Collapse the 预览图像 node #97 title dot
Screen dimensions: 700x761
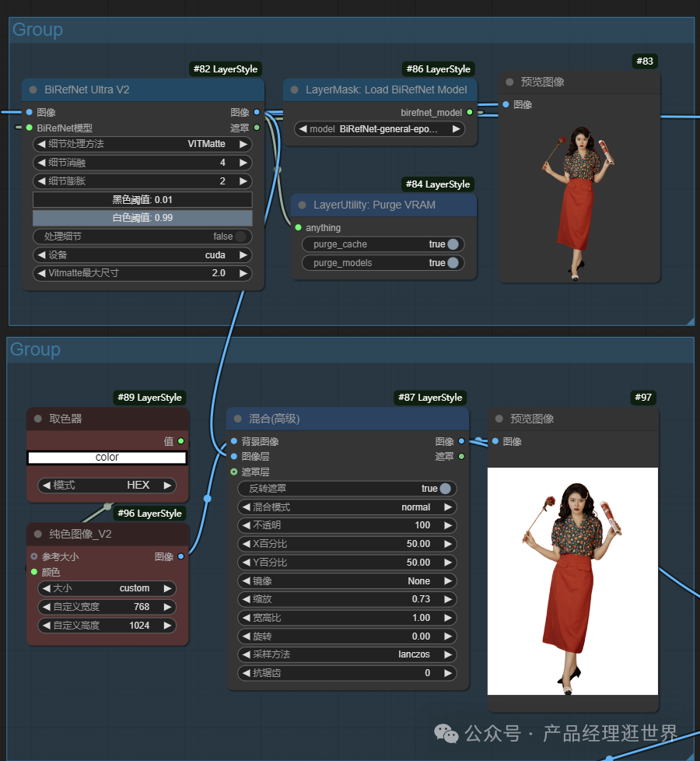click(x=499, y=419)
